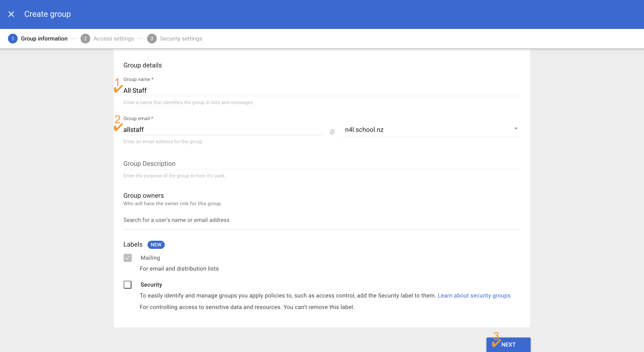The height and width of the screenshot is (352, 644).
Task: Click the step 2 Access settings circle
Action: (86, 38)
